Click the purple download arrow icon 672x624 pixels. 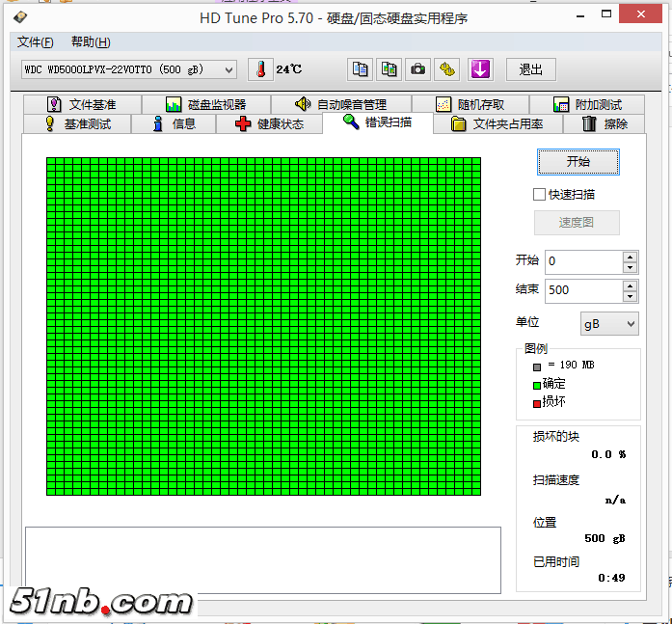pos(480,69)
